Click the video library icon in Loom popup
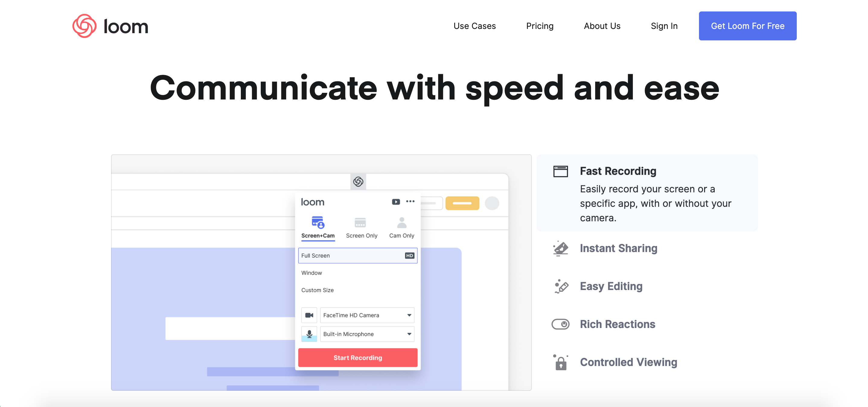This screenshot has width=868, height=407. [396, 202]
